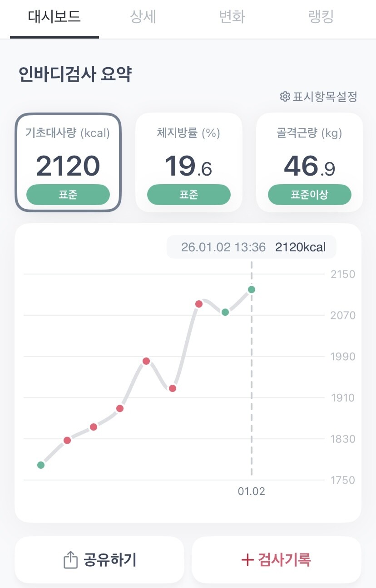Select the 기초대사량 (kcal) card
The image size is (376, 588).
[68, 162]
